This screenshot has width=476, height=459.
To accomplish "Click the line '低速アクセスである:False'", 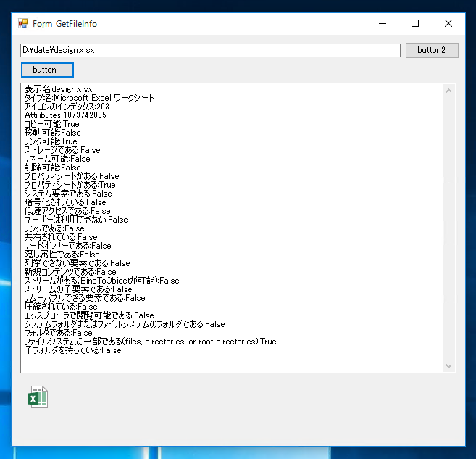I will [67, 211].
